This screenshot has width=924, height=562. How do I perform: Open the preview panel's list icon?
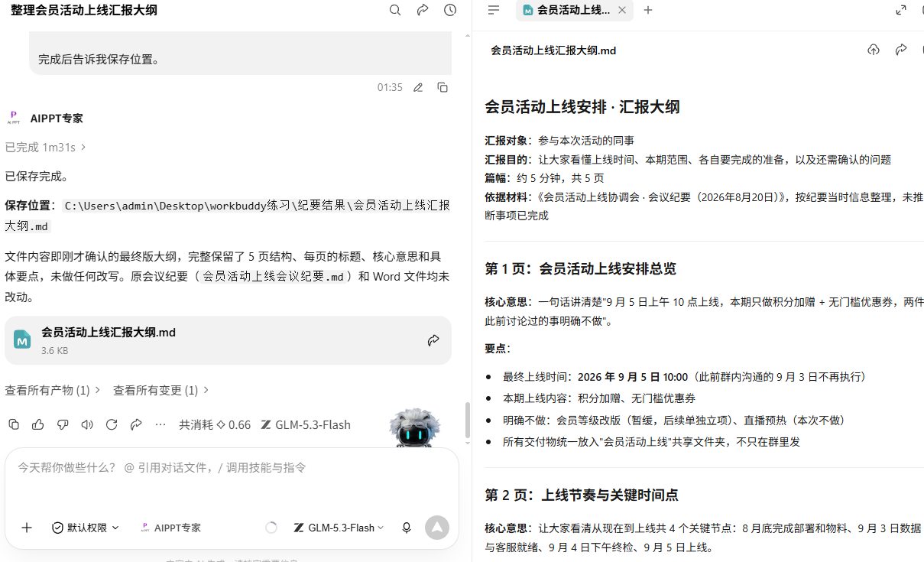[494, 10]
